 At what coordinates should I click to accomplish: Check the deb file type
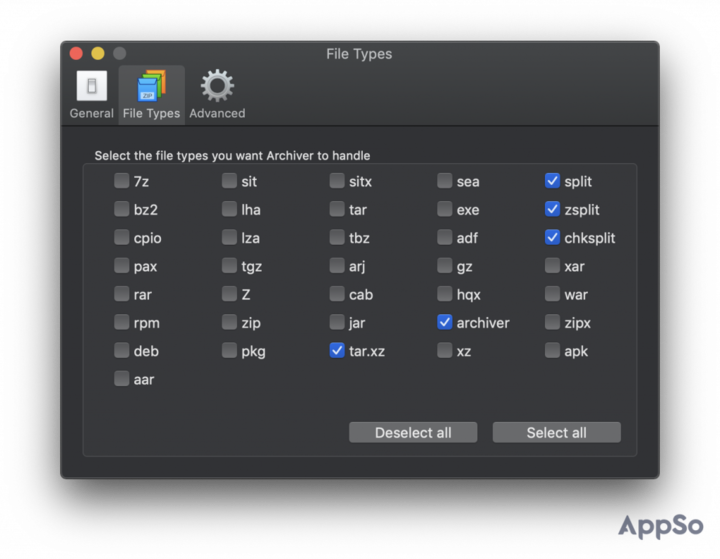tap(122, 350)
